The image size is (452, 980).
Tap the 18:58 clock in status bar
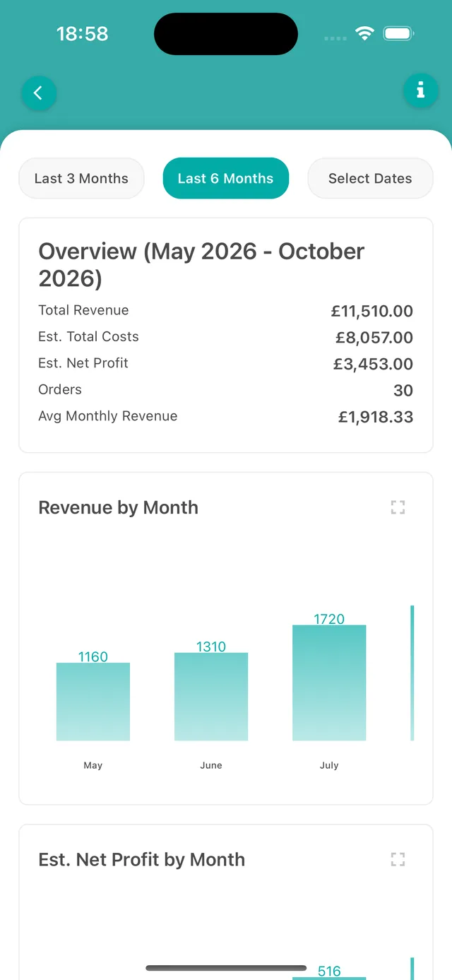click(x=82, y=33)
